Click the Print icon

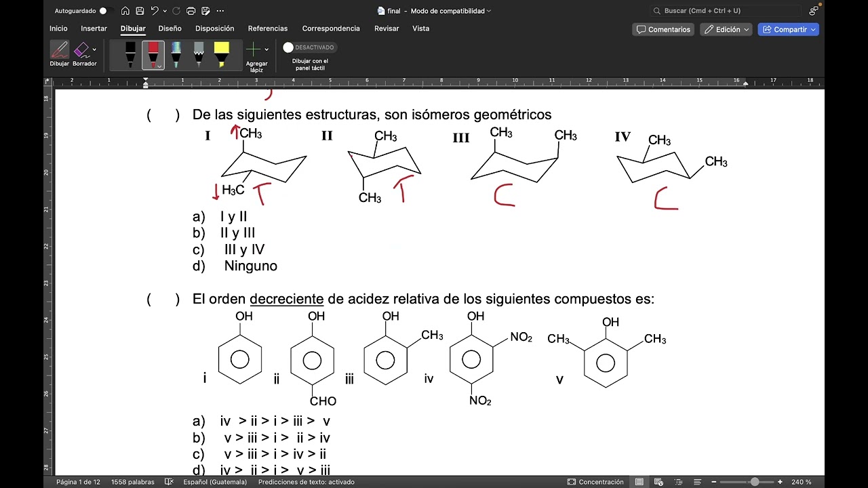tap(191, 11)
